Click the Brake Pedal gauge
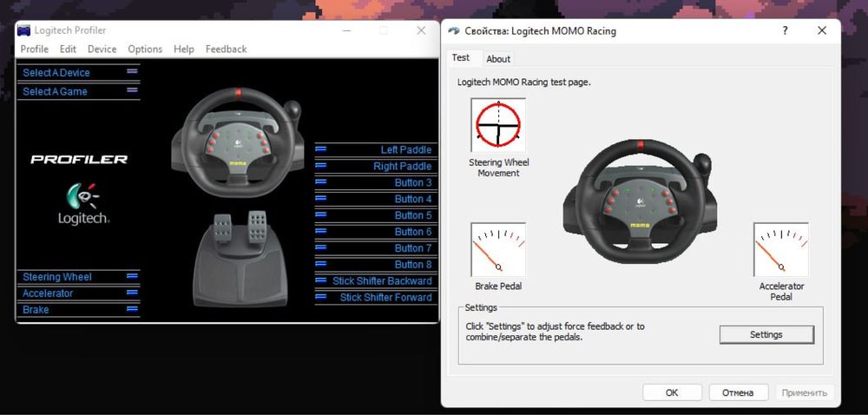This screenshot has width=868, height=415. 498,249
